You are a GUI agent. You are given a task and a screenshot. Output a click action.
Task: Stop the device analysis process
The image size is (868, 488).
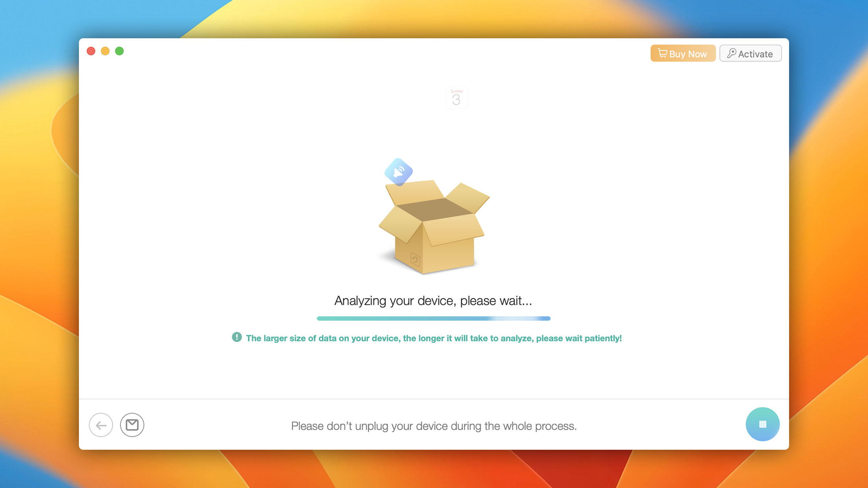point(762,424)
